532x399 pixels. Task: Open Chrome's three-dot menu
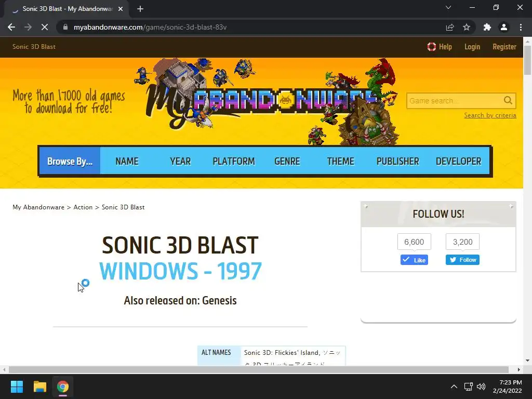(521, 27)
